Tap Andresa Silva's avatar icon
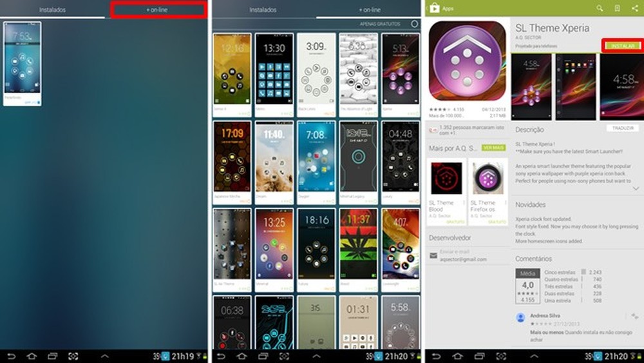644x363 pixels. tap(521, 317)
